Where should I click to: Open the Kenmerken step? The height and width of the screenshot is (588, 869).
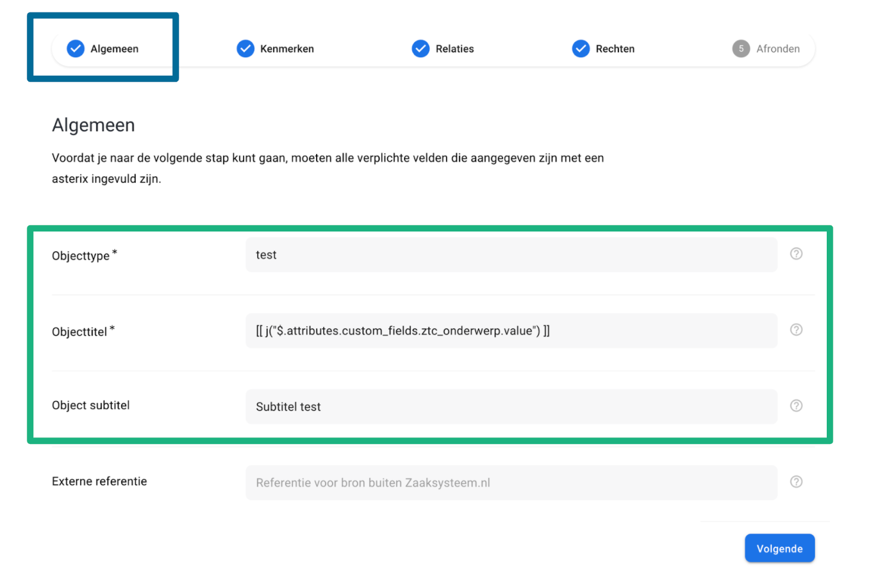275,49
